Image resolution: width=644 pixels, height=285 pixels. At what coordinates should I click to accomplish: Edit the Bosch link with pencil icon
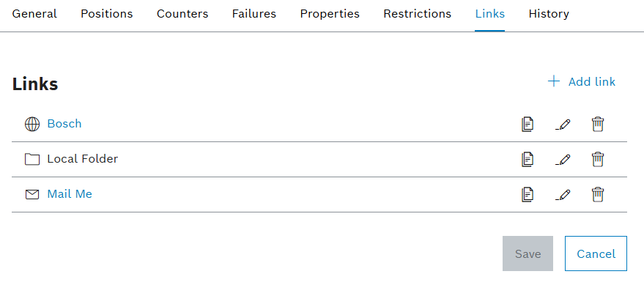(563, 124)
